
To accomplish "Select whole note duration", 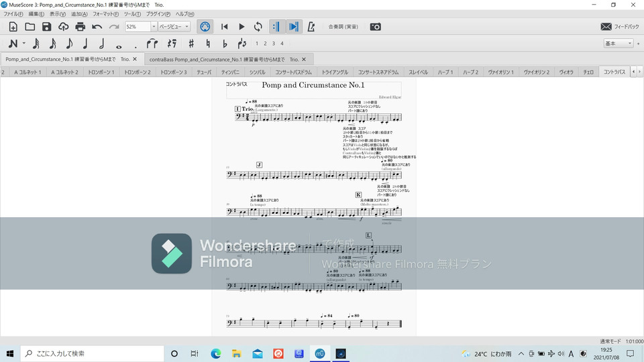I will pos(119,46).
